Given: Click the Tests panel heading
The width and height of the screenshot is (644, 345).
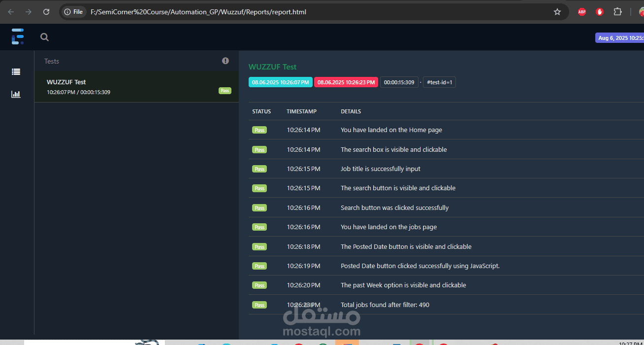Looking at the screenshot, I should (x=52, y=61).
